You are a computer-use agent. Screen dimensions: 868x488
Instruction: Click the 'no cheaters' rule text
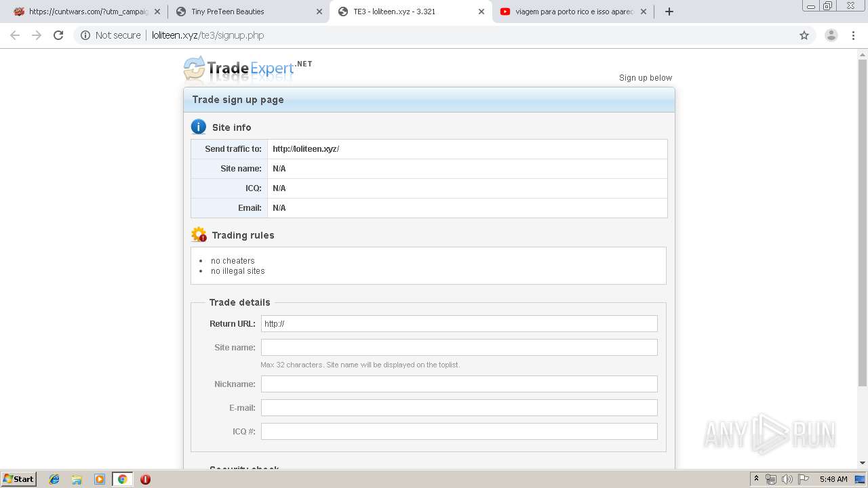click(233, 261)
